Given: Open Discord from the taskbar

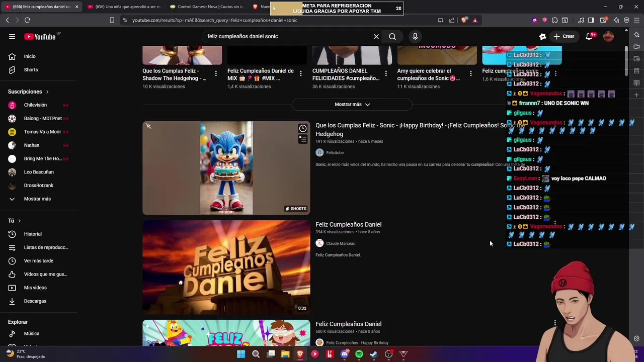Looking at the screenshot, I should click(344, 354).
